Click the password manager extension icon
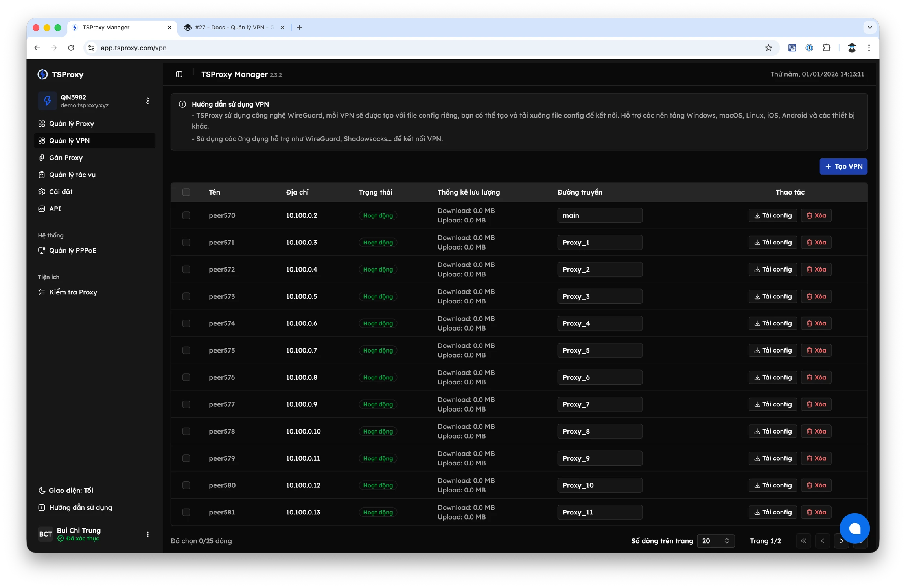906x588 pixels. (x=809, y=48)
